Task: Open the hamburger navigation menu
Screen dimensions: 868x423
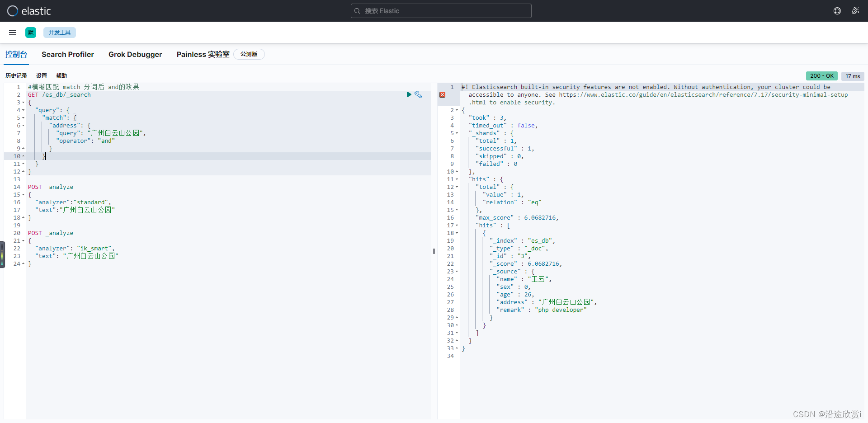Action: click(x=13, y=33)
